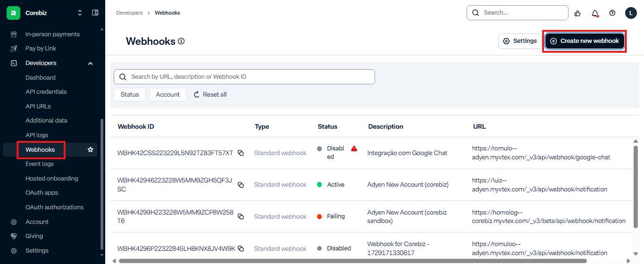
Task: Click the homolog--corebiz webhook URL
Action: [549, 216]
